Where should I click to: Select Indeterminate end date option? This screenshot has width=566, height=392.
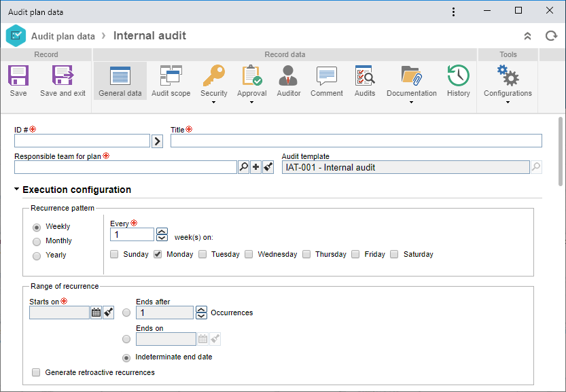(126, 358)
